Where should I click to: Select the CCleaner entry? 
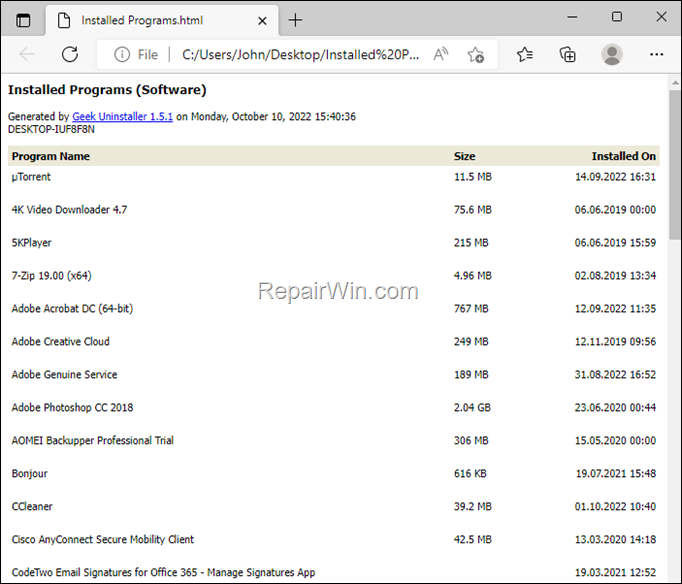[x=32, y=507]
